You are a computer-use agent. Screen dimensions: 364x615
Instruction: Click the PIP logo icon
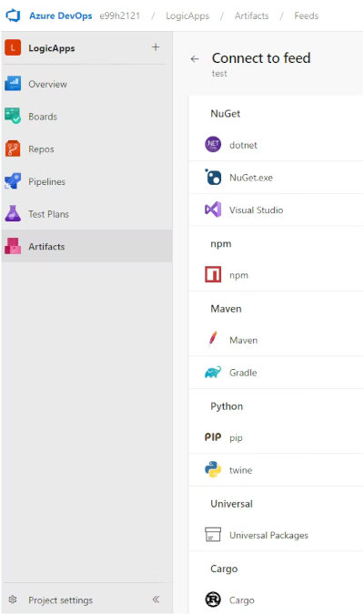pos(213,437)
